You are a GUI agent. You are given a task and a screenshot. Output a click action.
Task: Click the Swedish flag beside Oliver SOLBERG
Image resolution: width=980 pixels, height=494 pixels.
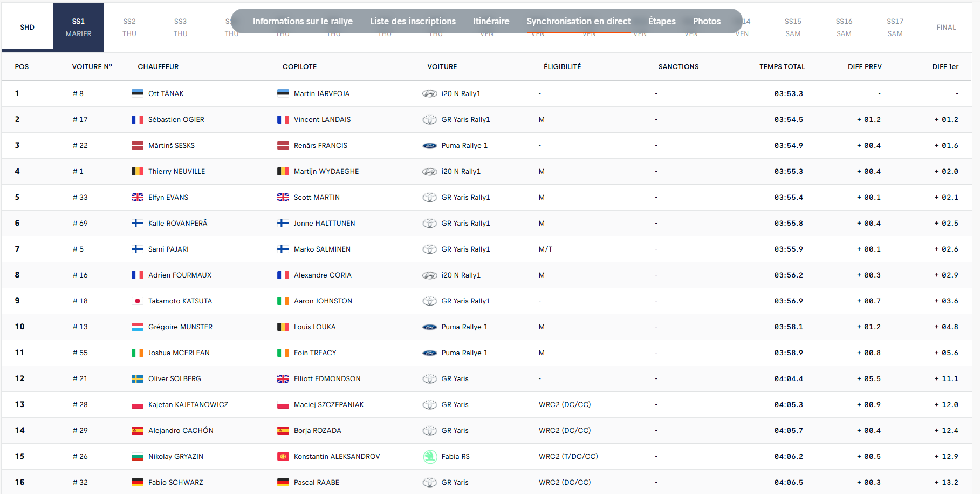coord(138,378)
